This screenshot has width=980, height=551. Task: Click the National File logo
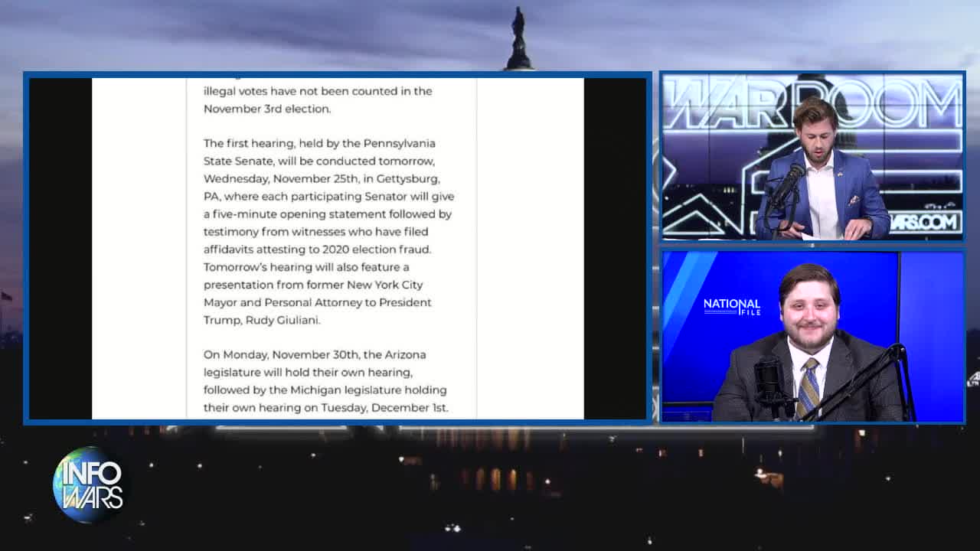coord(732,307)
